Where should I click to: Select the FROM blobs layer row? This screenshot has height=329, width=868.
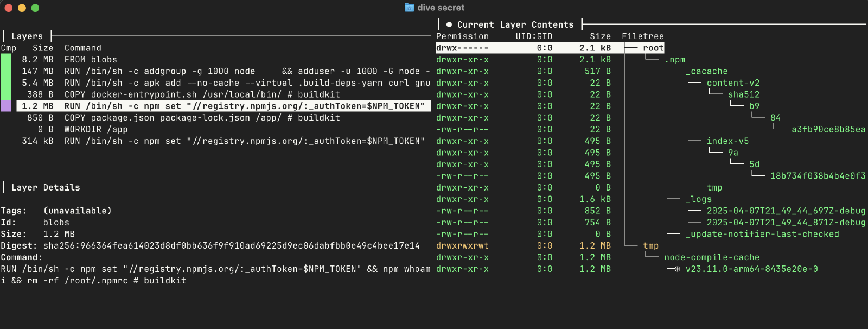click(90, 60)
